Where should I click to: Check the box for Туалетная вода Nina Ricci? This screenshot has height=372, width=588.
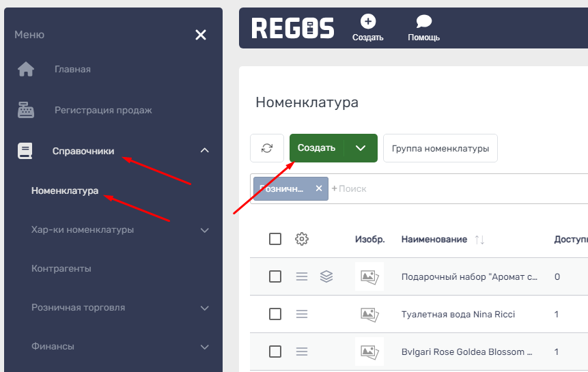pos(275,314)
